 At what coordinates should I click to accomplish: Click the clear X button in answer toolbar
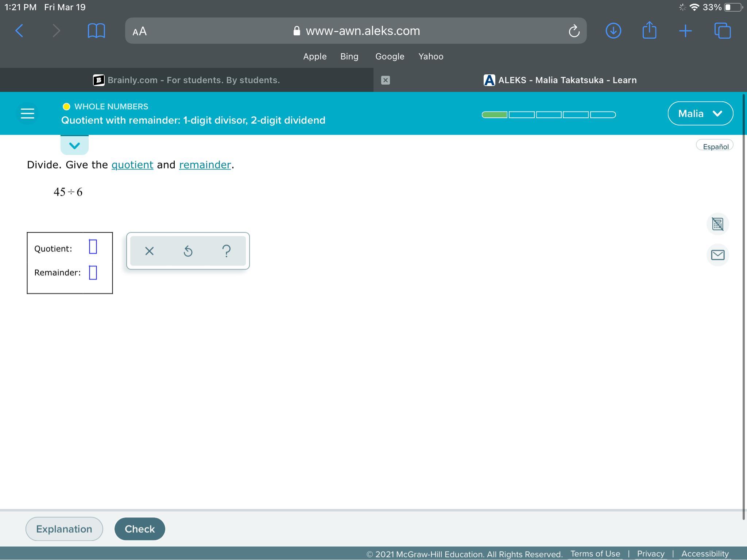(x=149, y=251)
